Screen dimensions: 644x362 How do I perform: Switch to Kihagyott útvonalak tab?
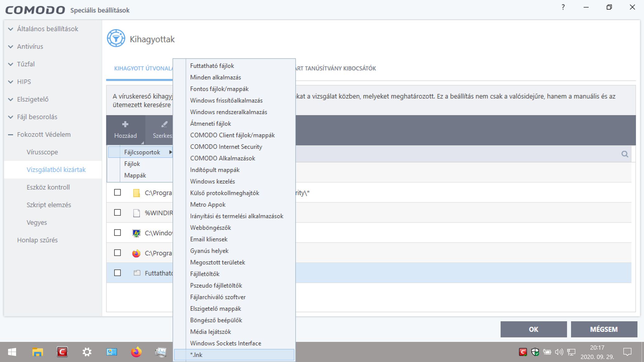pyautogui.click(x=143, y=68)
